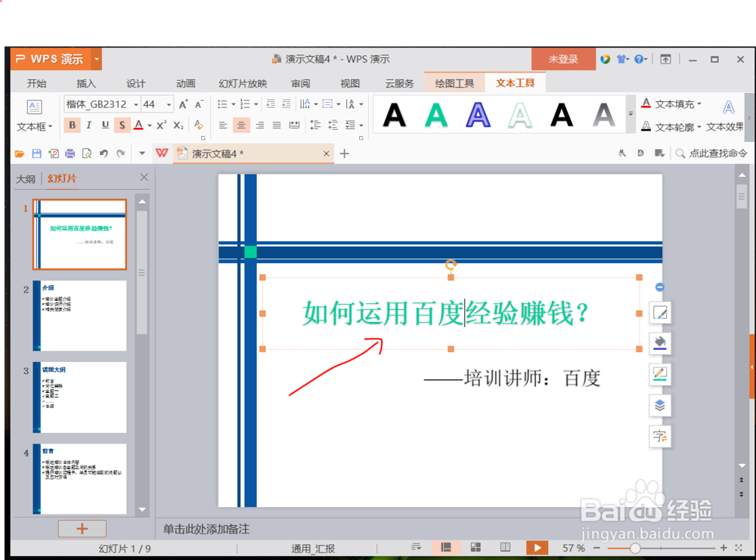
Task: Start slideshow from the status bar play button
Action: (x=538, y=547)
